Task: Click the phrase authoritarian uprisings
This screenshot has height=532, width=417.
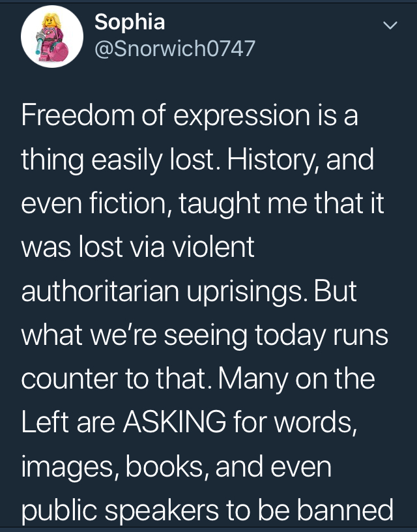Action: click(162, 292)
